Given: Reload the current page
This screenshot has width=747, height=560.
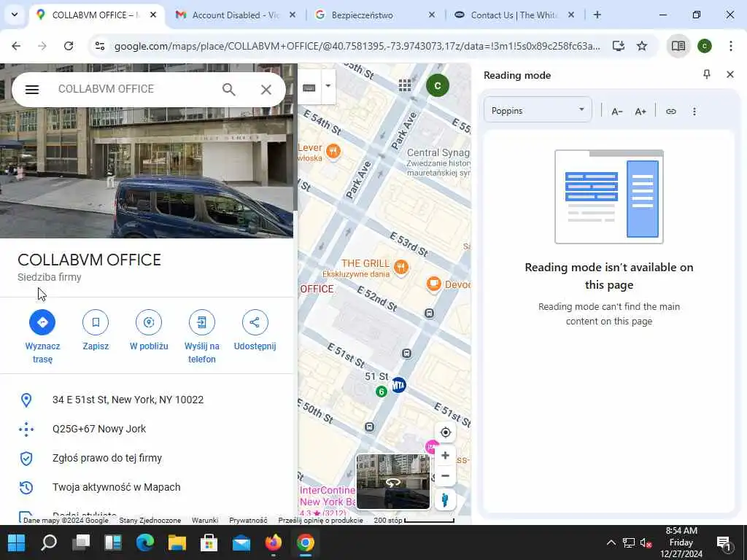Looking at the screenshot, I should pyautogui.click(x=69, y=46).
